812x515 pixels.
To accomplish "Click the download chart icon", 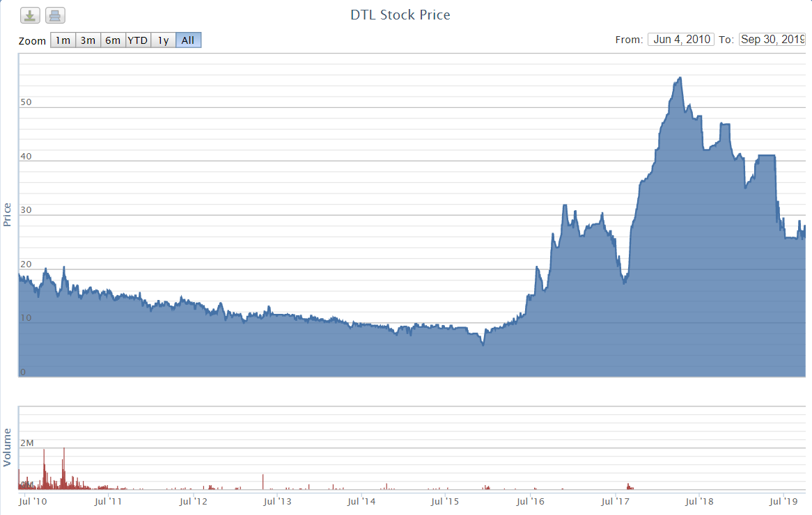I will pyautogui.click(x=30, y=15).
